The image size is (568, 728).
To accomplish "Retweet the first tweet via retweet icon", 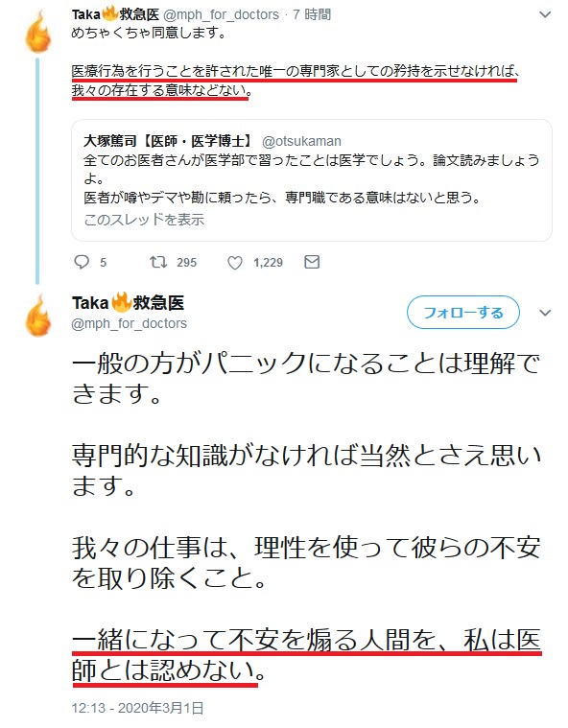I will pyautogui.click(x=158, y=262).
